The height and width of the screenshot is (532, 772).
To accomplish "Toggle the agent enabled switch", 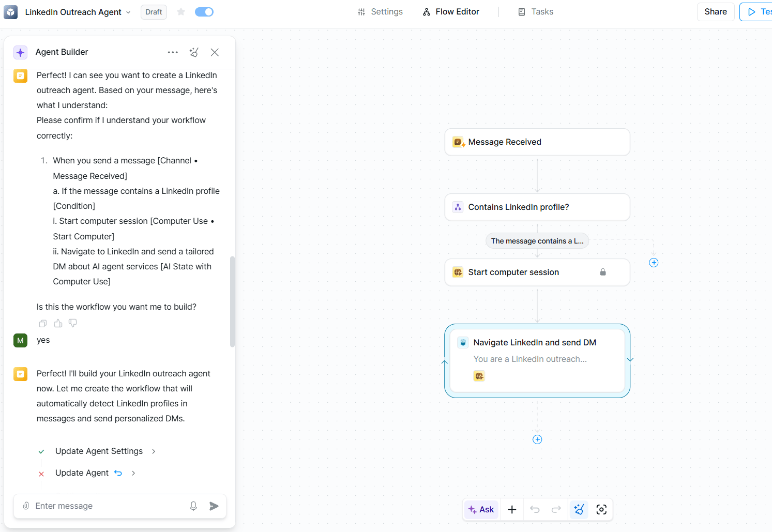I will (x=204, y=12).
